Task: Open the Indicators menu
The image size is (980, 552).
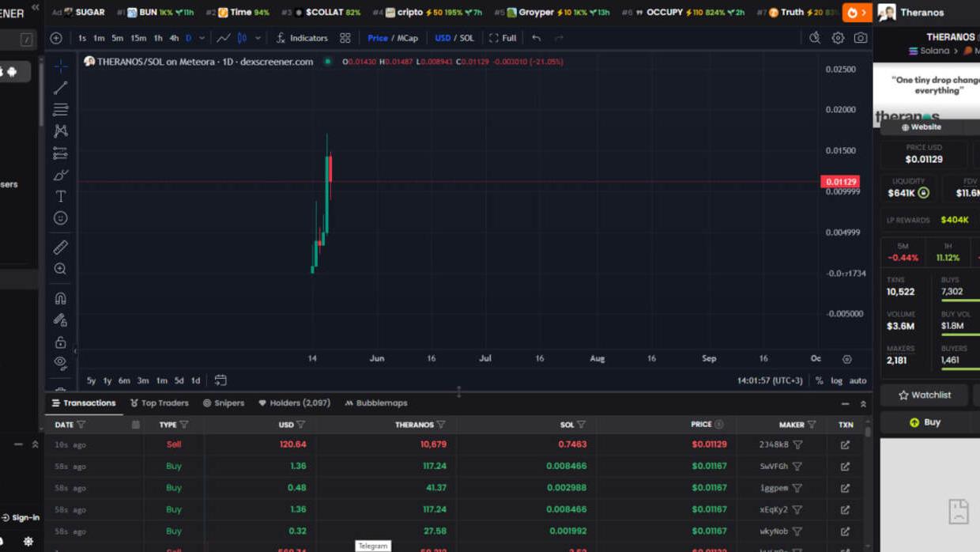Action: pos(302,38)
